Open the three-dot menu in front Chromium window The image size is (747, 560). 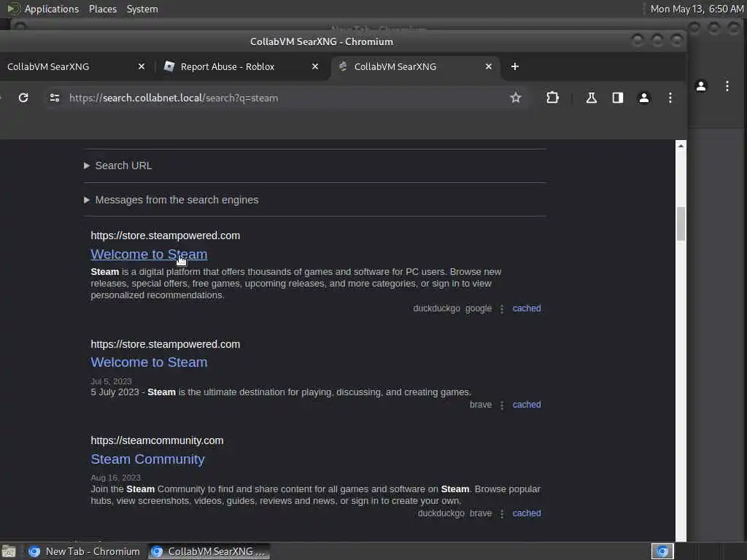[670, 98]
